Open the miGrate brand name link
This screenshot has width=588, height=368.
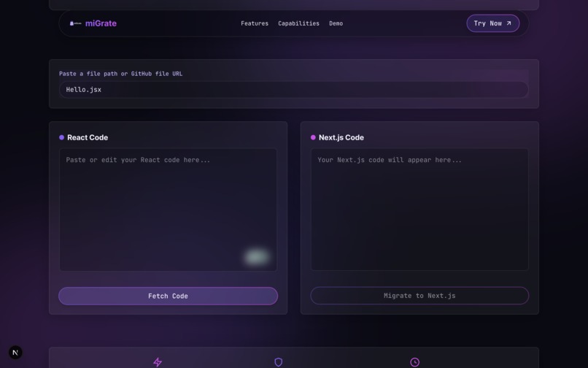click(x=101, y=23)
